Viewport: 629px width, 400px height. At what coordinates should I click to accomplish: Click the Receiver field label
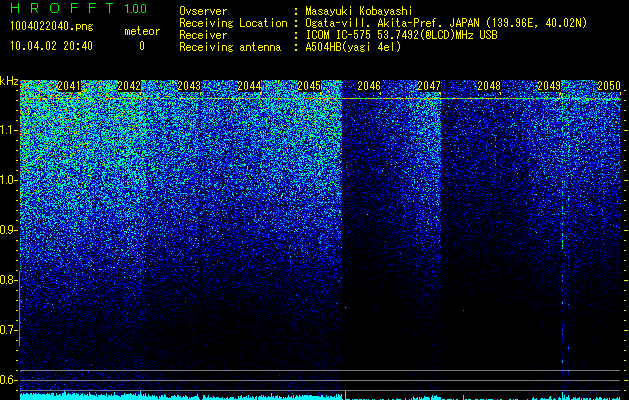point(203,35)
